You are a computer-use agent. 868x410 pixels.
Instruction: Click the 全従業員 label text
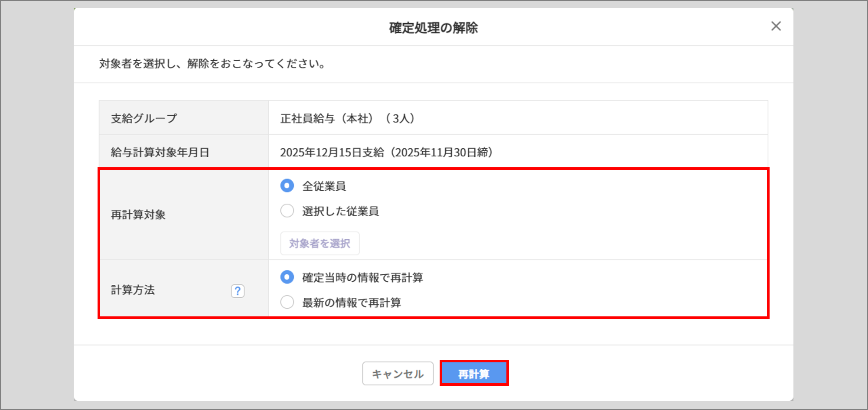coord(324,186)
